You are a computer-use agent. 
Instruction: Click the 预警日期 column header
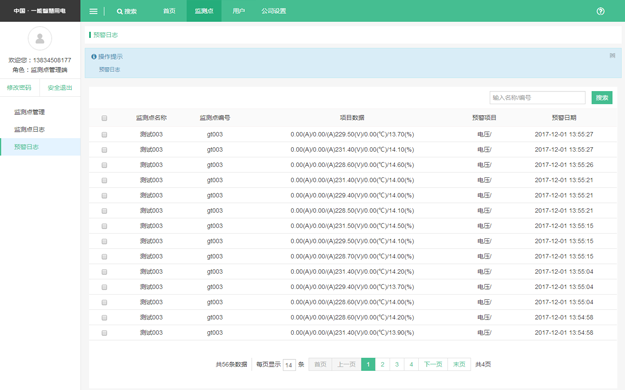pos(564,118)
